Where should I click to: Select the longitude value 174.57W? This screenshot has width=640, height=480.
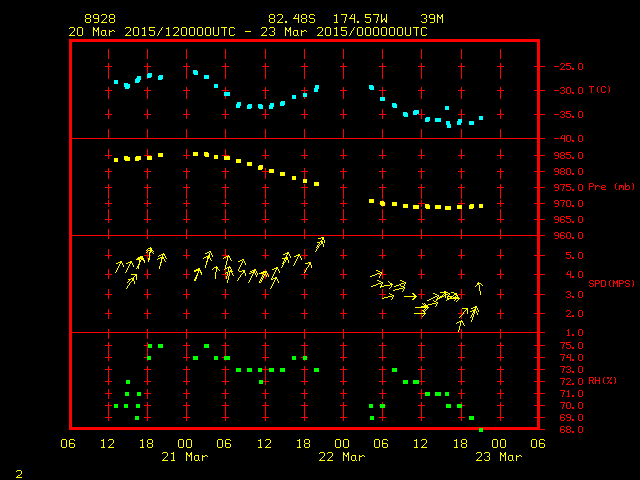(360, 19)
